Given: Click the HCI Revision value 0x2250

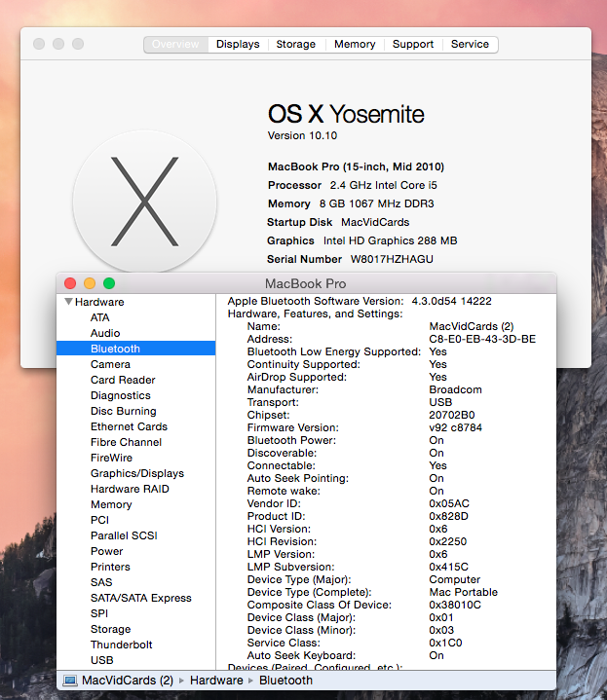Looking at the screenshot, I should point(448,541).
